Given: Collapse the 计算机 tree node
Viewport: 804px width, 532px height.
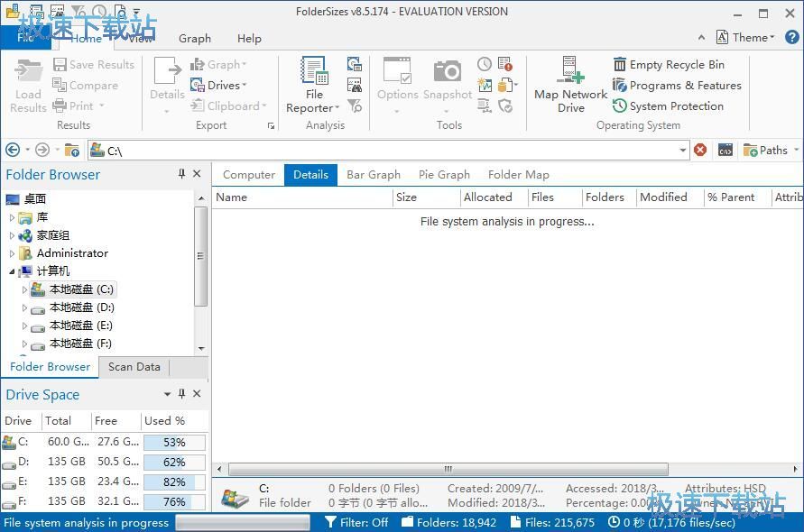Looking at the screenshot, I should coord(12,271).
